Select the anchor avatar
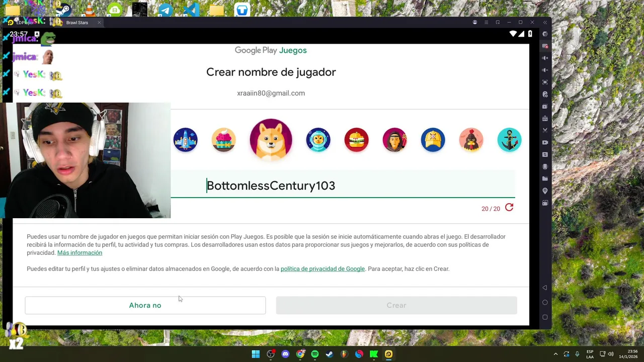 pos(509,140)
